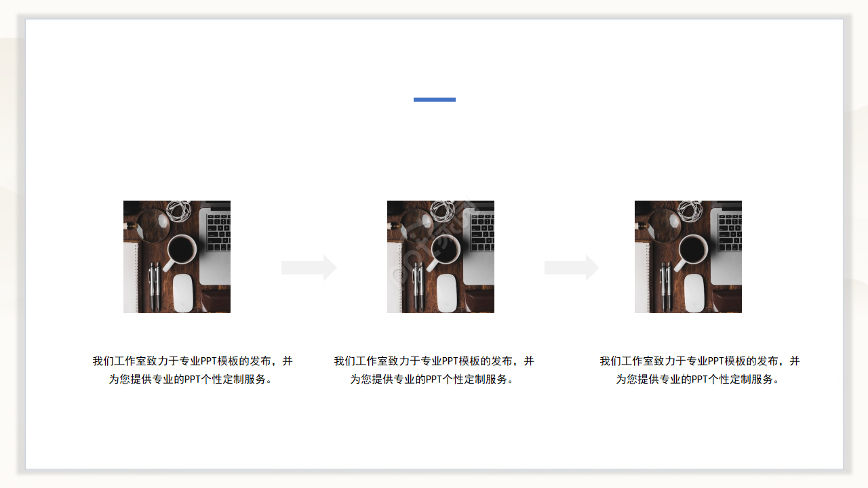Click the white earphones in the right photo

[x=690, y=210]
